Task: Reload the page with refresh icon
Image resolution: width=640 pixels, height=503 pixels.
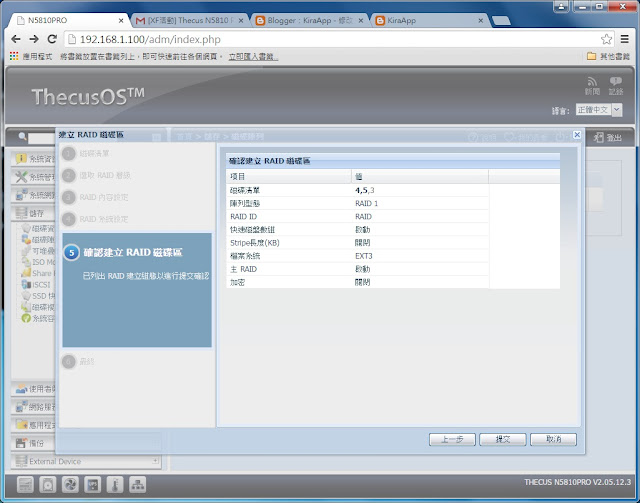Action: click(x=52, y=39)
